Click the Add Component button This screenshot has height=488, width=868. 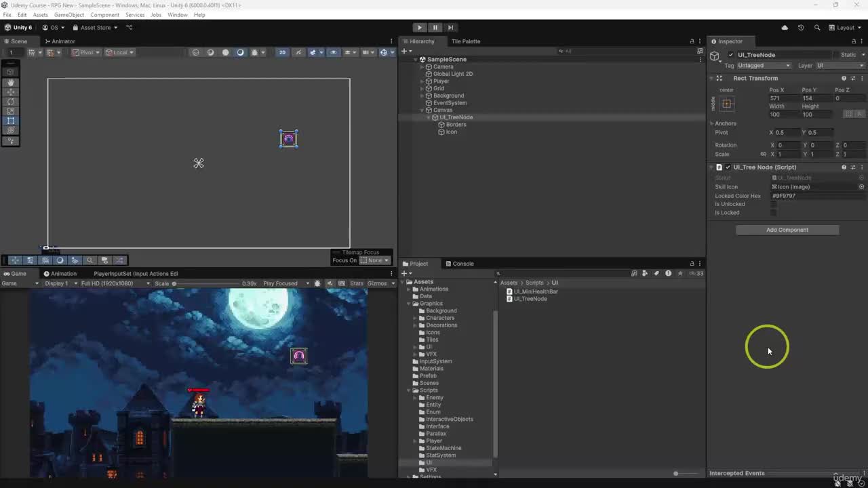(787, 230)
